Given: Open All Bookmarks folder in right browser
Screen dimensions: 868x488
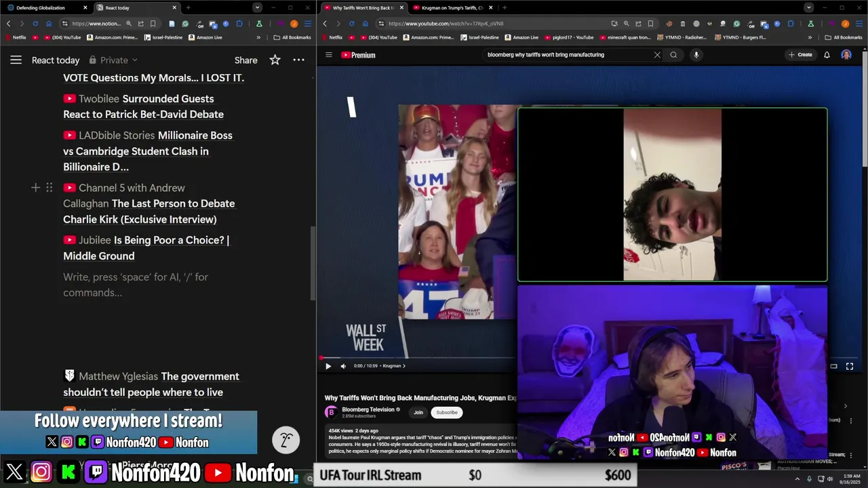Looking at the screenshot, I should pos(844,37).
